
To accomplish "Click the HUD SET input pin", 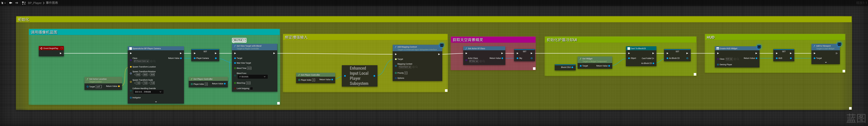I will (777, 58).
